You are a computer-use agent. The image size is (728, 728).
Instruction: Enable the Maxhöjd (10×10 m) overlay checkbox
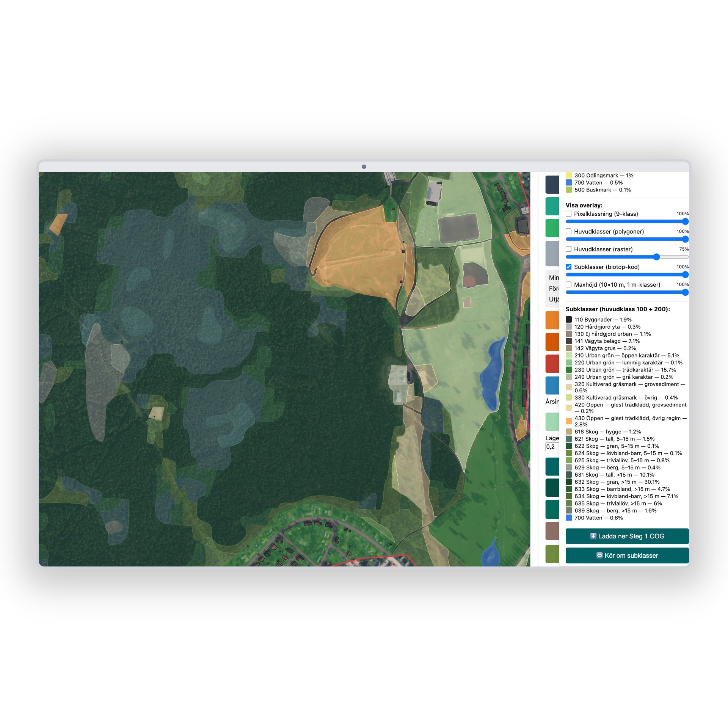[x=569, y=284]
